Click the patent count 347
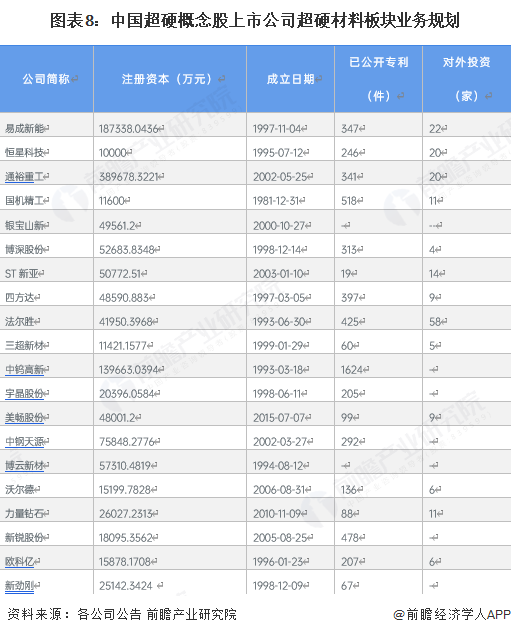The width and height of the screenshot is (511, 635). coord(350,129)
